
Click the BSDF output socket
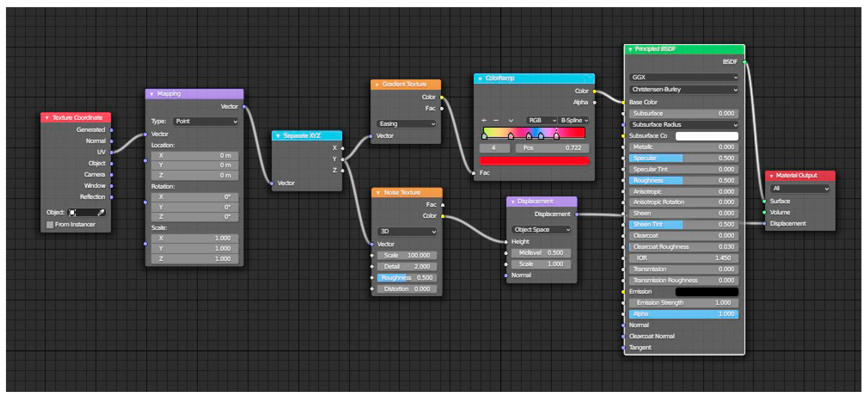point(744,62)
